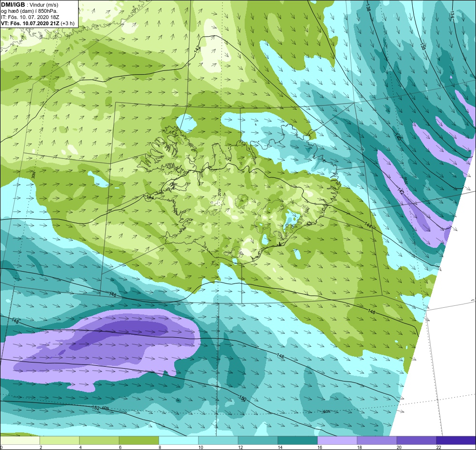The height and width of the screenshot is (450, 476).
Task: Click the '20W' longitude label over Iceland
Action: [219, 192]
